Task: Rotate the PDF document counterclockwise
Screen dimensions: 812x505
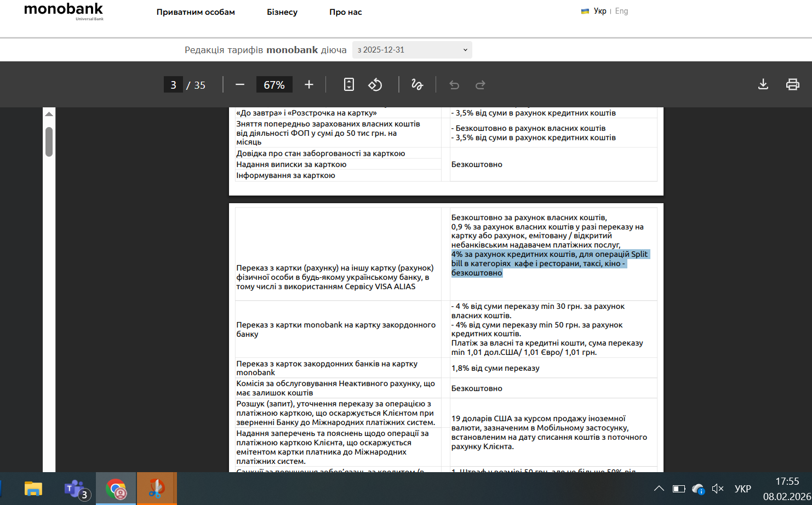Action: (375, 84)
